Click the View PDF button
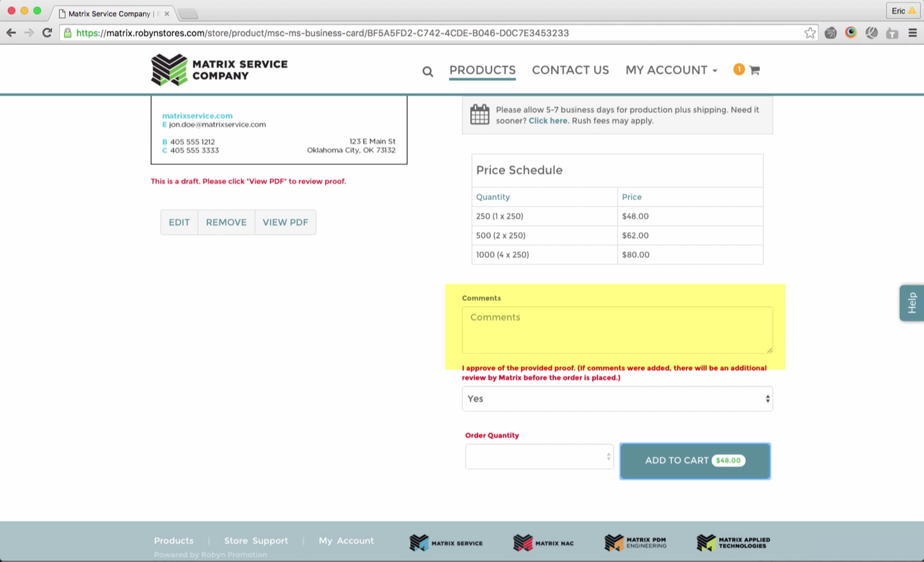The image size is (924, 562). pyautogui.click(x=285, y=222)
